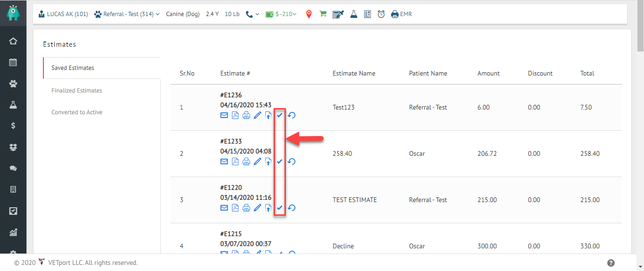This screenshot has width=644, height=271.
Task: Edit estimate #E1236 with pencil icon
Action: point(257,115)
